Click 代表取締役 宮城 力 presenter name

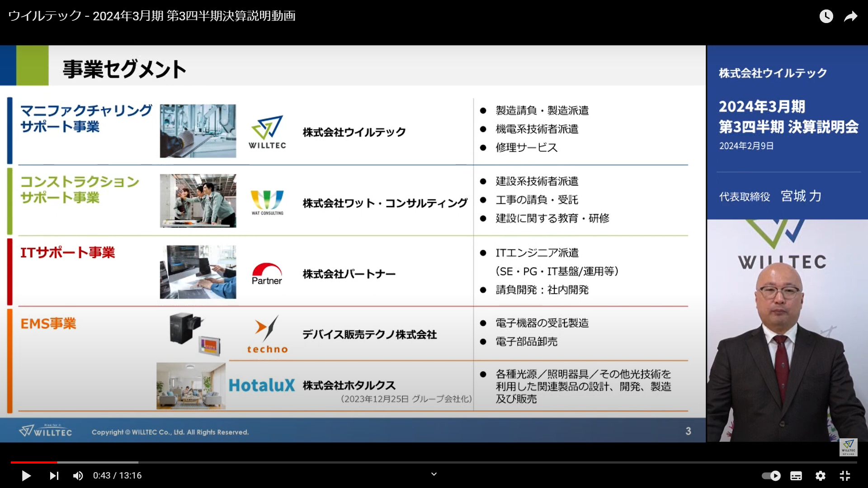[x=770, y=196]
